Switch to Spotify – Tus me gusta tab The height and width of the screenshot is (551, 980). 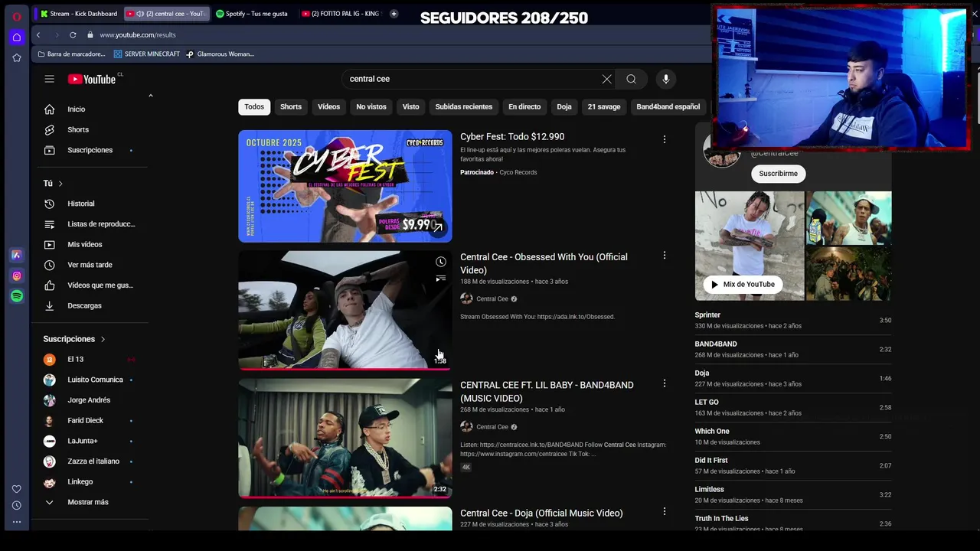point(252,14)
